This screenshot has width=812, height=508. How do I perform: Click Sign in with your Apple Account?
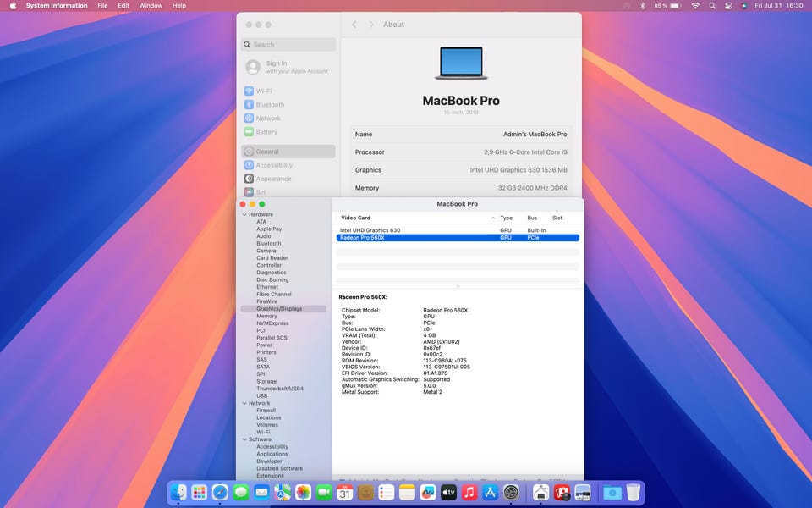(288, 67)
